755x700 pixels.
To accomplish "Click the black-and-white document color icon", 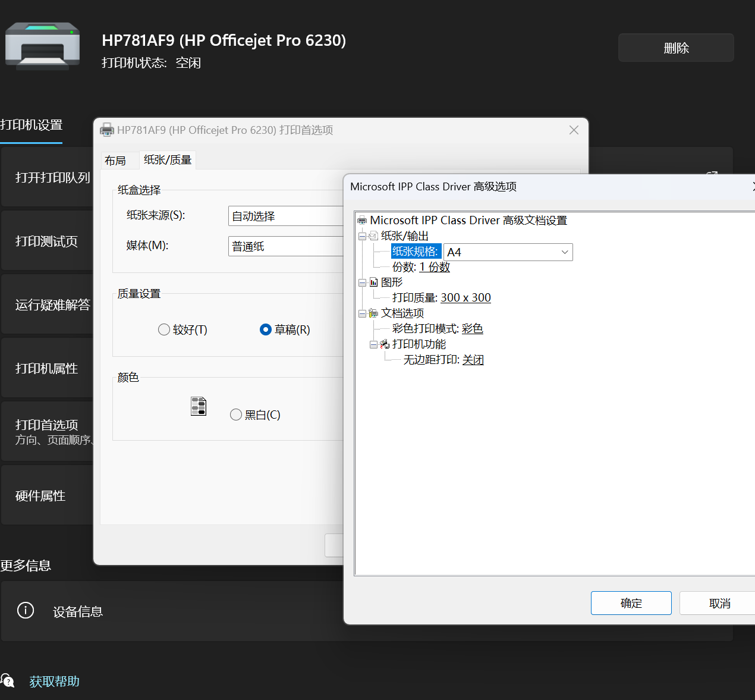I will (199, 406).
